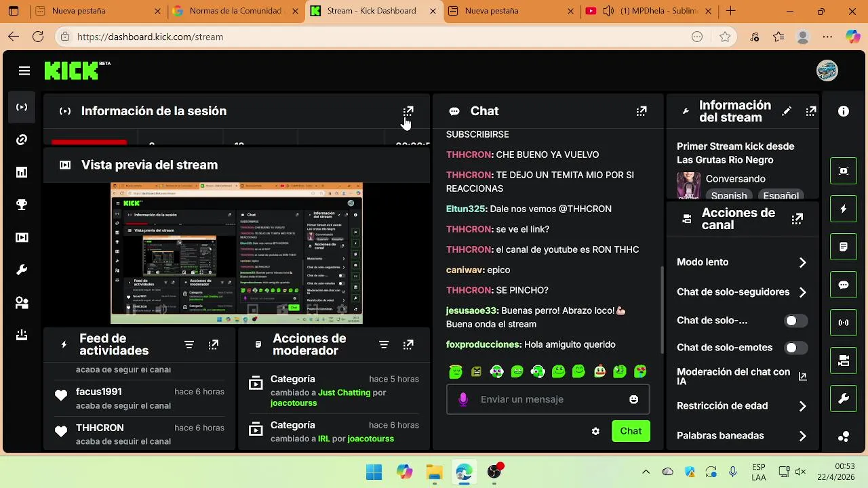Open the link icon in left sidebar
The image size is (868, 488).
(x=22, y=140)
